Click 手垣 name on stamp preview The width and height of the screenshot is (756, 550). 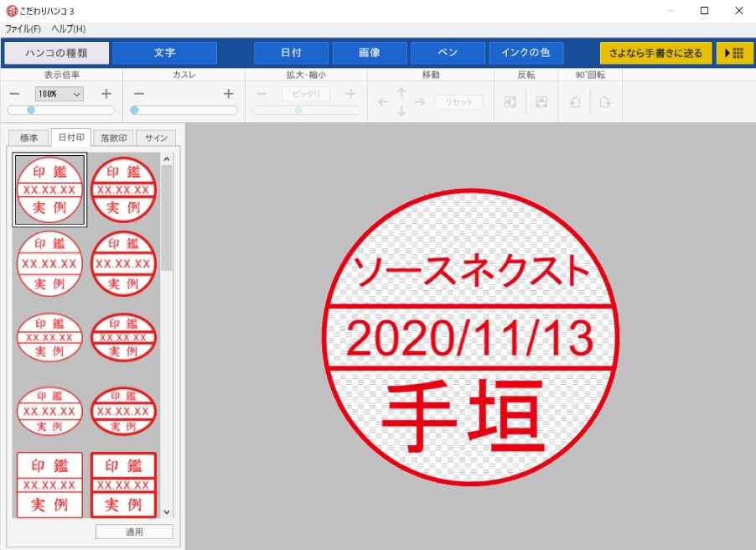463,415
